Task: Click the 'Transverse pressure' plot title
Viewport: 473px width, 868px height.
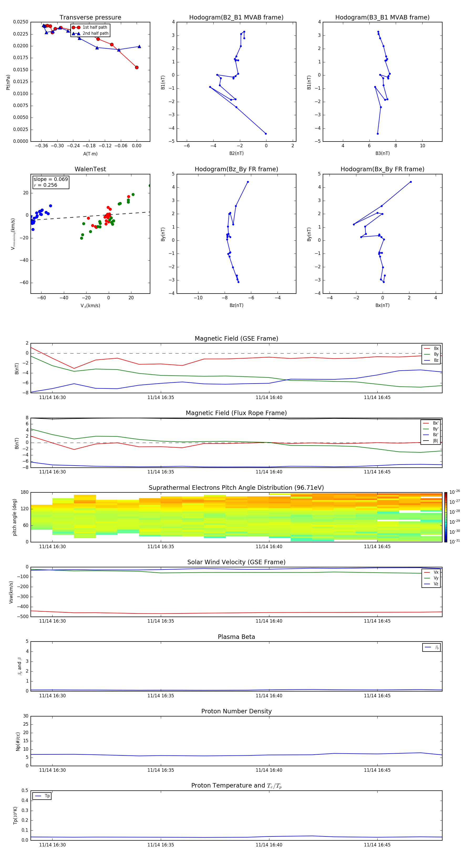Action: point(90,18)
